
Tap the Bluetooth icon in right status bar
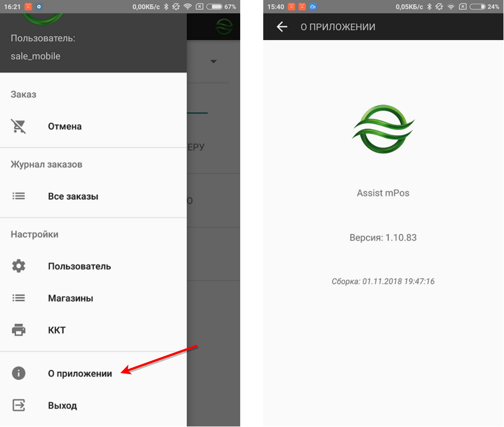(429, 7)
